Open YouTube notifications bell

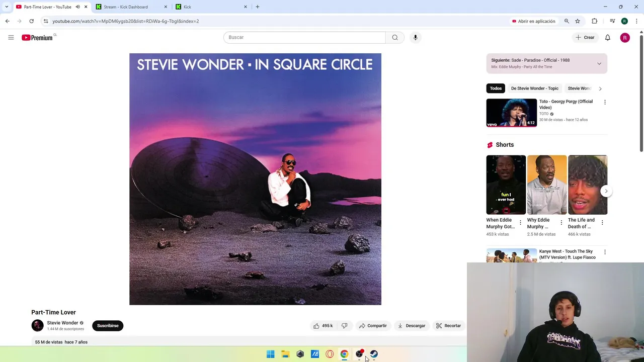click(x=607, y=37)
